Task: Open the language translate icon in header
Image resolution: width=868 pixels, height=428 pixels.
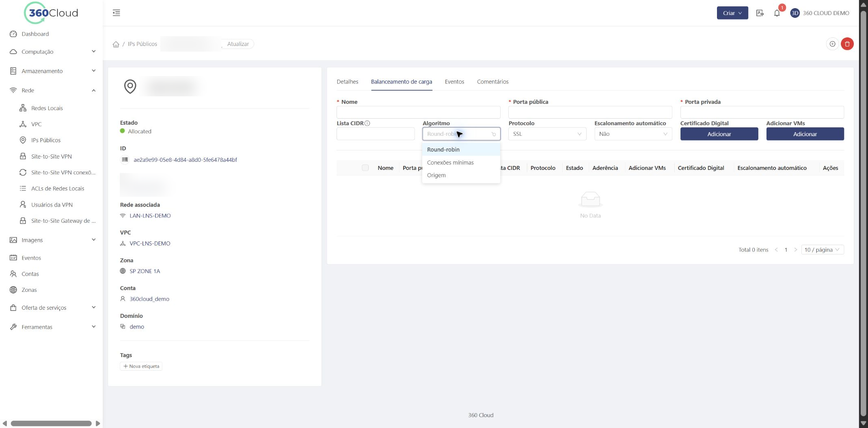Action: point(760,13)
